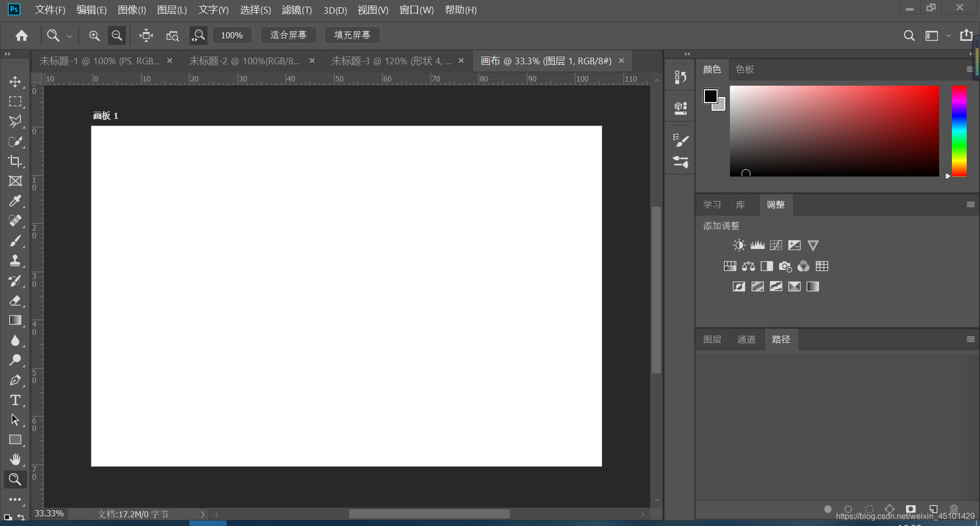Image resolution: width=980 pixels, height=526 pixels.
Task: Open the 学习 panel tab
Action: (712, 205)
